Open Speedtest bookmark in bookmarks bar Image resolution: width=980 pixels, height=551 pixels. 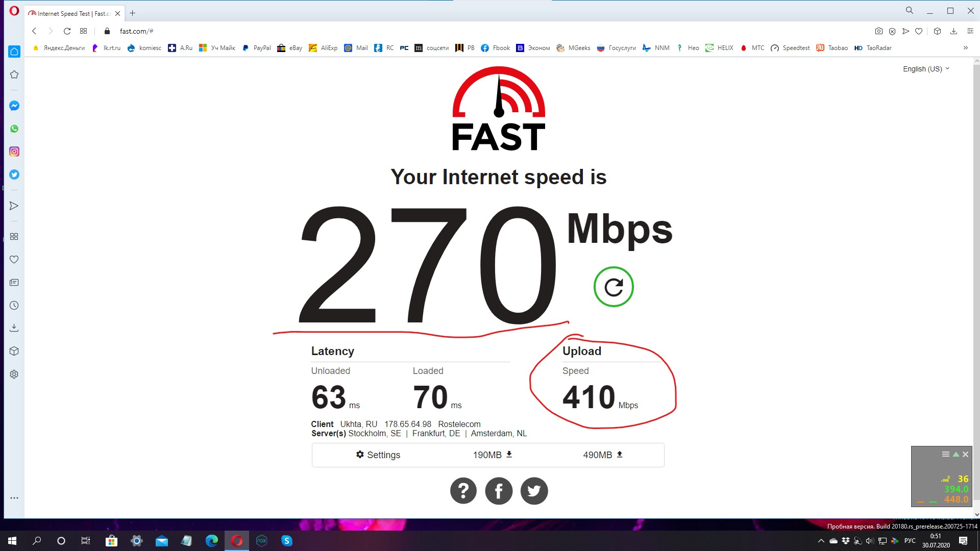pyautogui.click(x=790, y=48)
